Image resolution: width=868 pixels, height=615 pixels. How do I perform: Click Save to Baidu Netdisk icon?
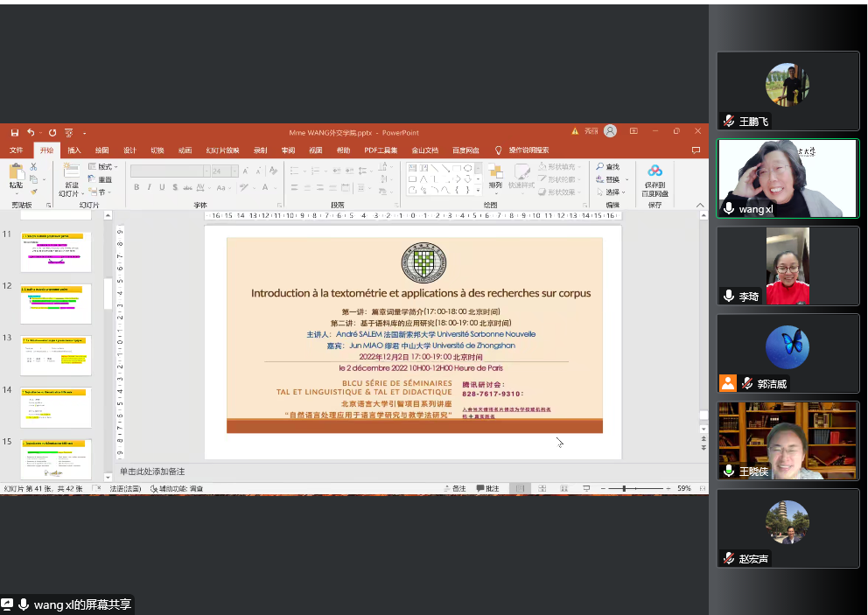click(654, 171)
